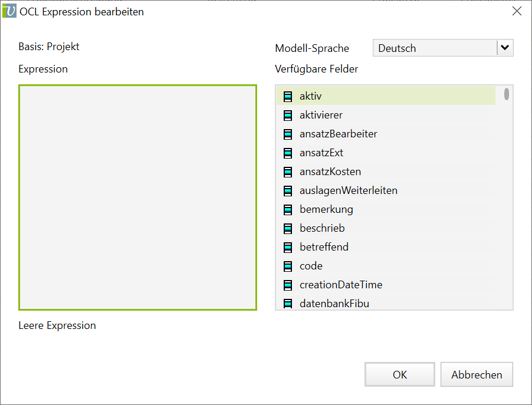
Task: Click the Vertec logo in title bar
Action: coord(10,11)
